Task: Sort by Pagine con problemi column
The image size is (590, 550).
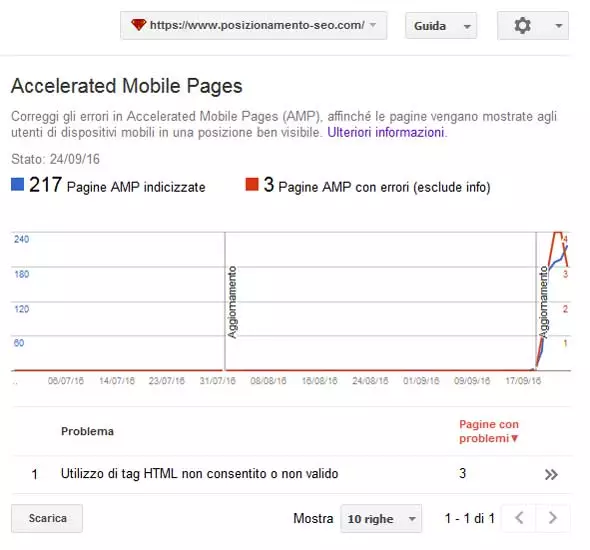Action: 489,431
